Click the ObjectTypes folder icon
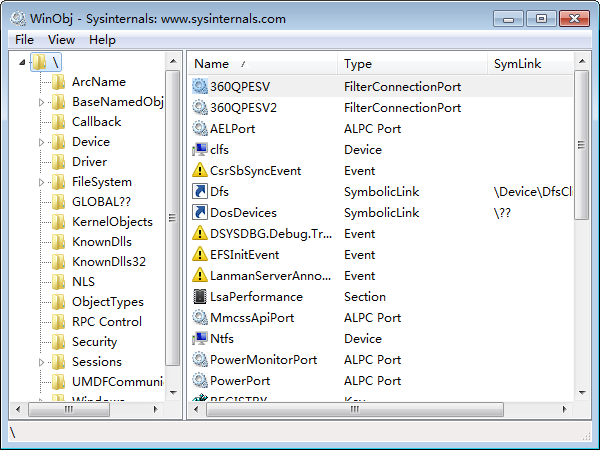 [58, 302]
